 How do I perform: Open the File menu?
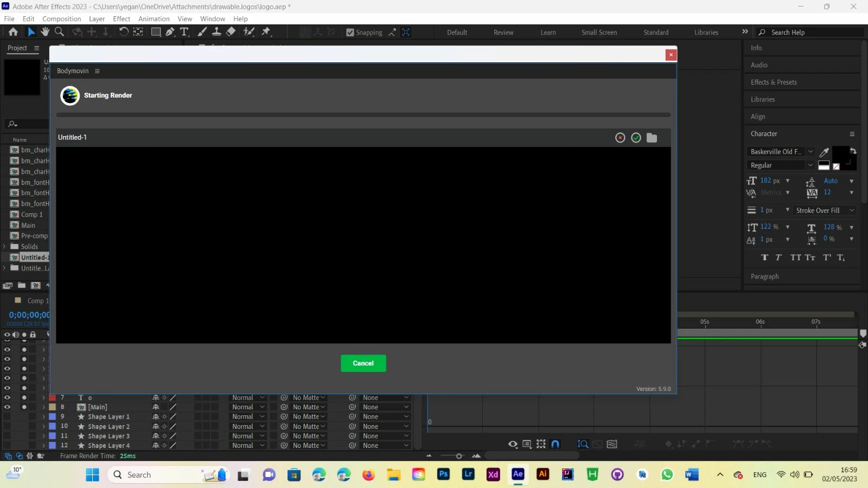[x=9, y=19]
